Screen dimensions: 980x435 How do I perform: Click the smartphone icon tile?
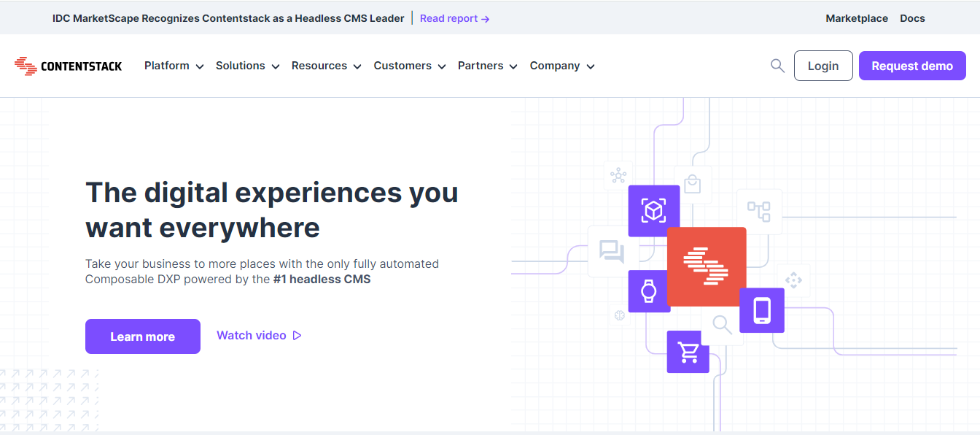[761, 310]
